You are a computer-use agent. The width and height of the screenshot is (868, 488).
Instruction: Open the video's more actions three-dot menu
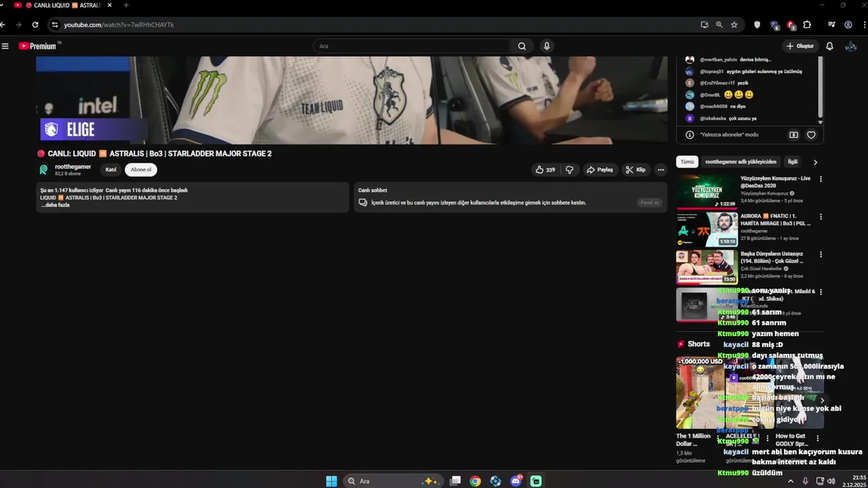660,169
